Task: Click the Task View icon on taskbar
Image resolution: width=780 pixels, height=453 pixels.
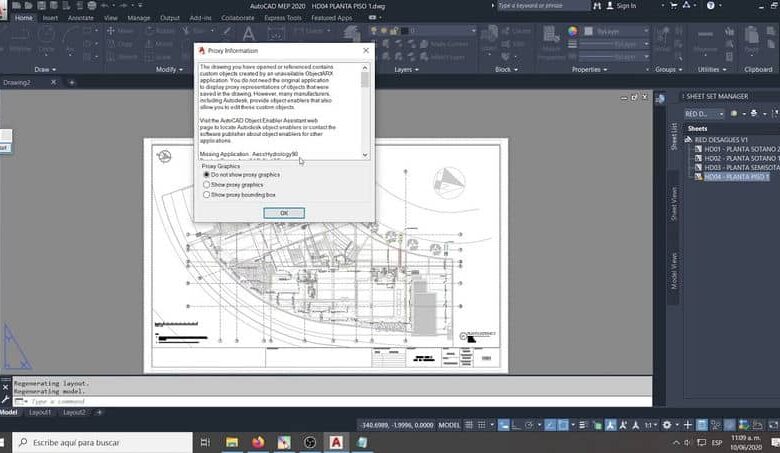Action: click(205, 442)
